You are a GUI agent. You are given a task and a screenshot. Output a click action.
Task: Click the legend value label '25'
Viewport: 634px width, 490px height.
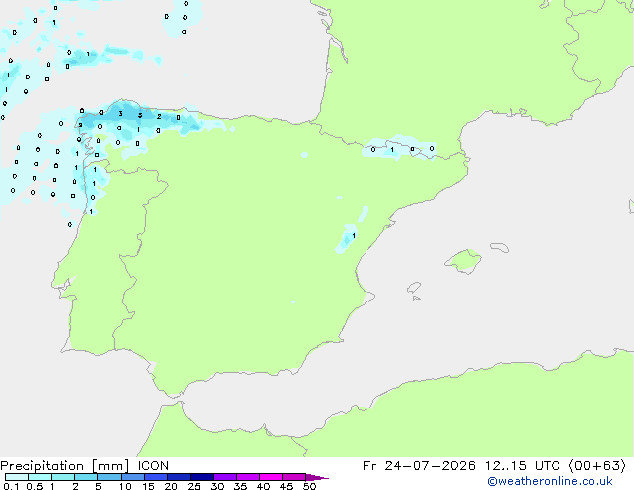coord(194,486)
